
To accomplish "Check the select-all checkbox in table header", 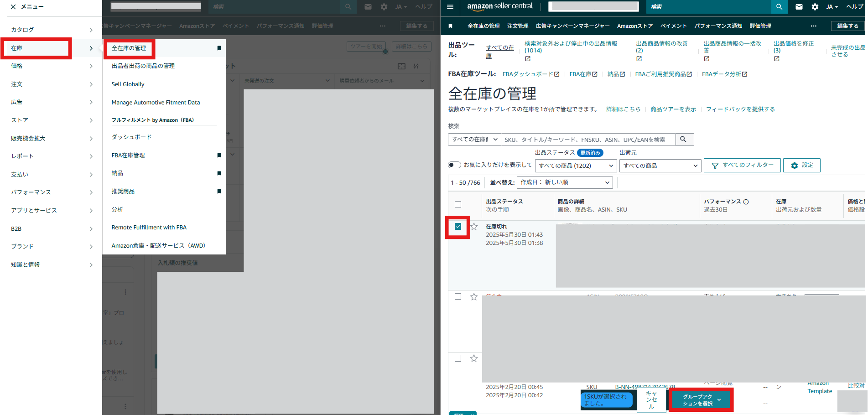I will (458, 204).
